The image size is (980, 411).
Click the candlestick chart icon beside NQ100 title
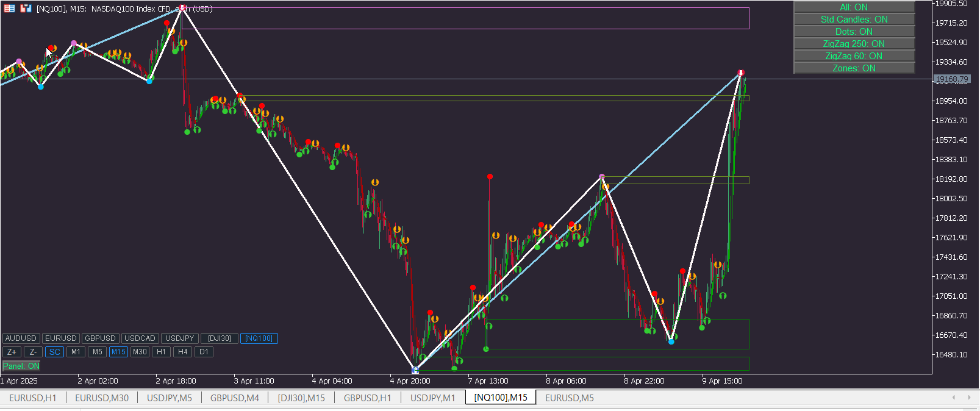tap(26, 9)
